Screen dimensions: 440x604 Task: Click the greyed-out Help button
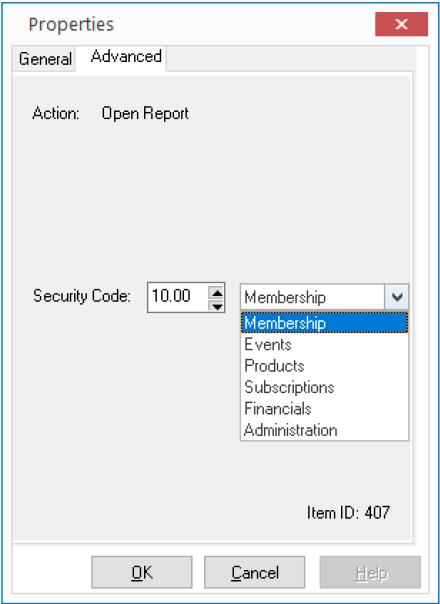[x=370, y=572]
